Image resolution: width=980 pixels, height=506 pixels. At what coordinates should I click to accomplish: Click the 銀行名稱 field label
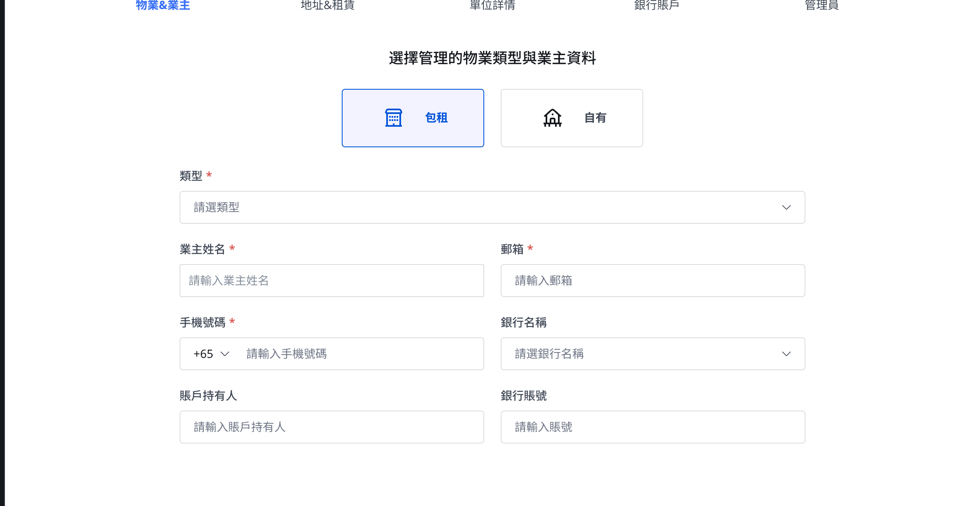524,323
